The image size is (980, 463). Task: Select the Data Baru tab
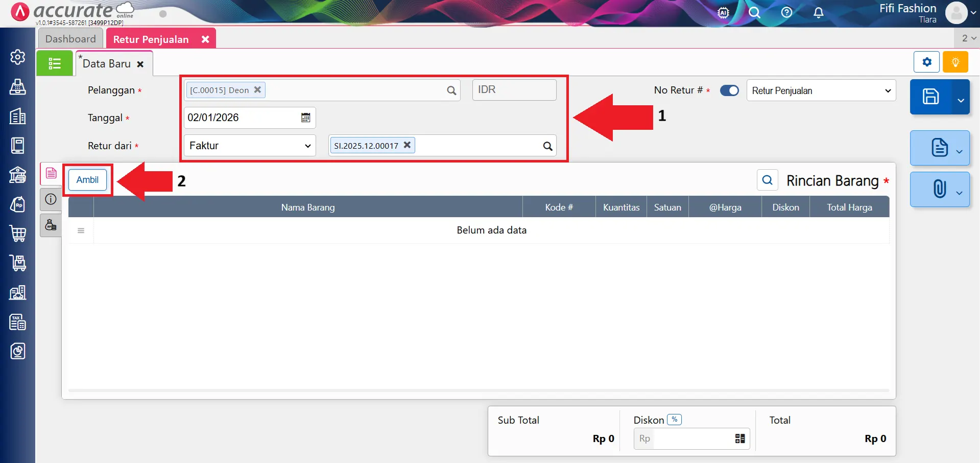107,64
